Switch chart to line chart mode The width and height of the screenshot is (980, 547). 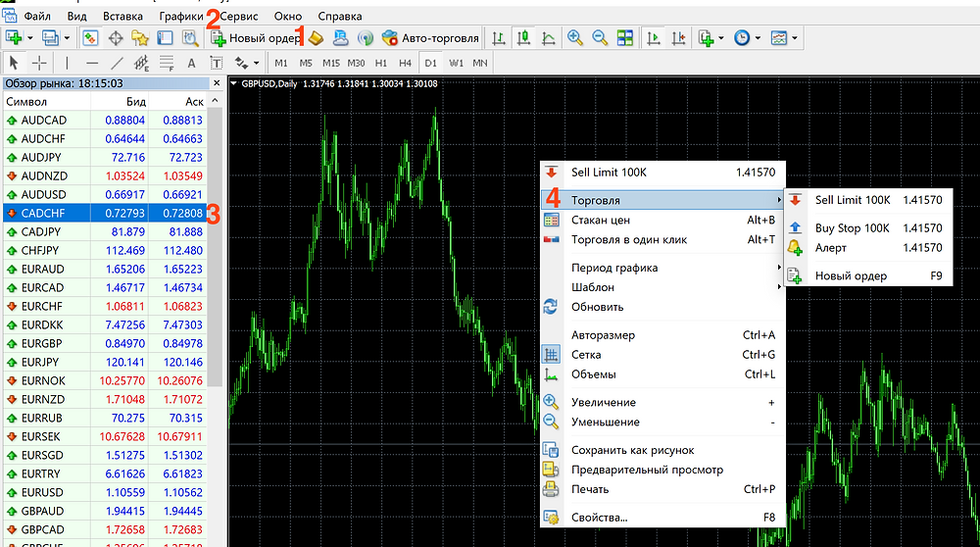(x=548, y=38)
